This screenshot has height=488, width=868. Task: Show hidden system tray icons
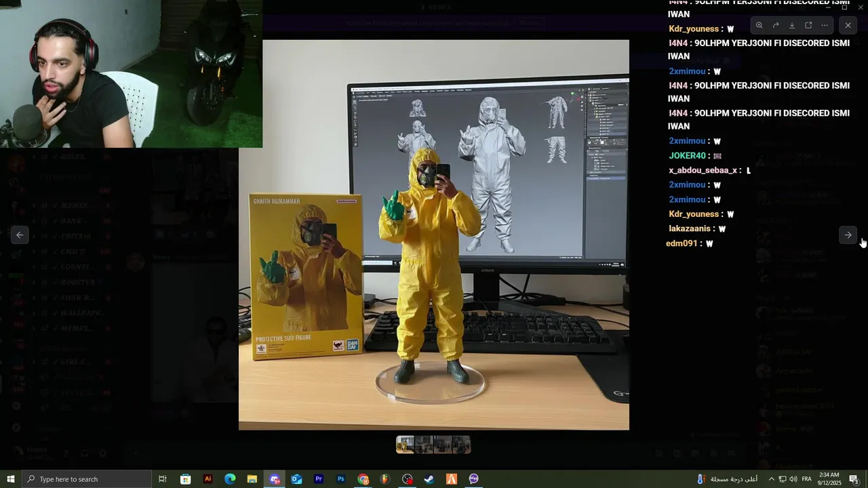coord(771,479)
